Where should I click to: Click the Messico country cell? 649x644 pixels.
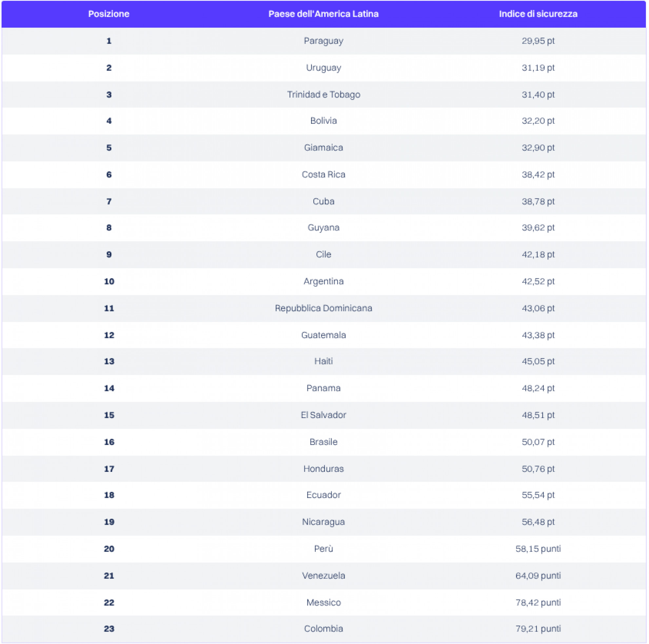click(323, 602)
